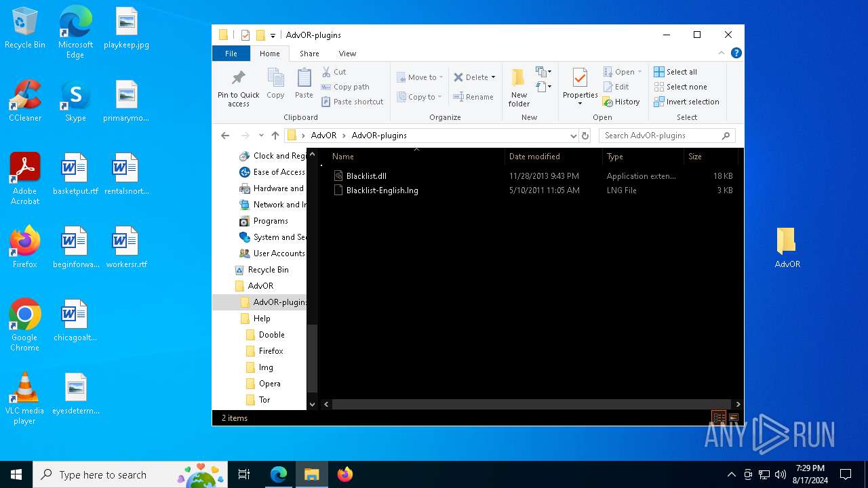This screenshot has width=868, height=488.
Task: Switch to the Share ribbon tab
Action: [309, 54]
